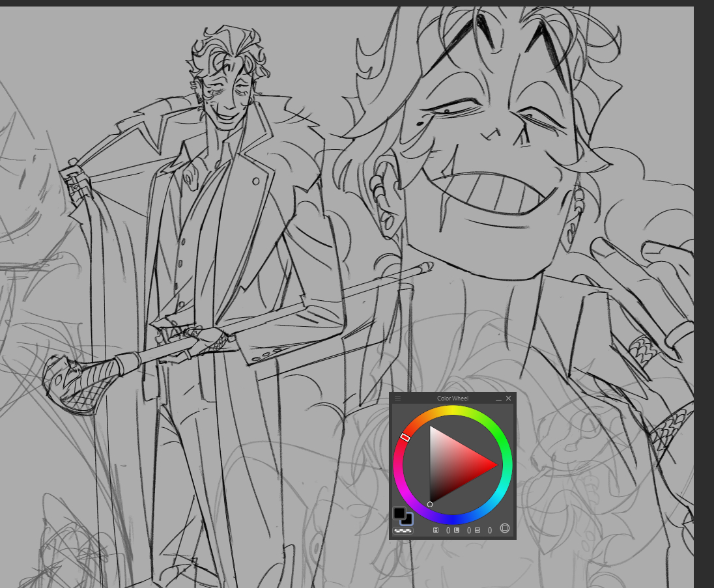This screenshot has width=714, height=588.
Task: Open the Color Wheel panel menu
Action: tap(397, 398)
